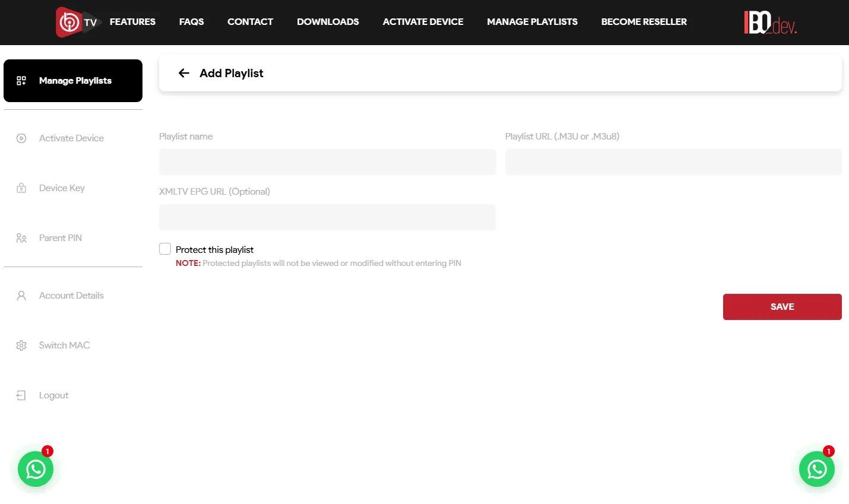The height and width of the screenshot is (504, 849).
Task: Open the FAQS page from the navbar
Action: (x=191, y=21)
